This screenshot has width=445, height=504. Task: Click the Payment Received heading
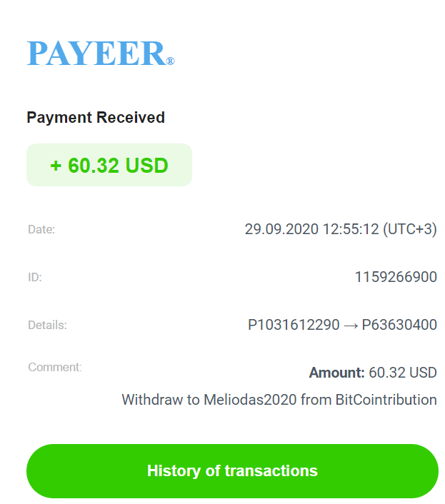tap(96, 118)
